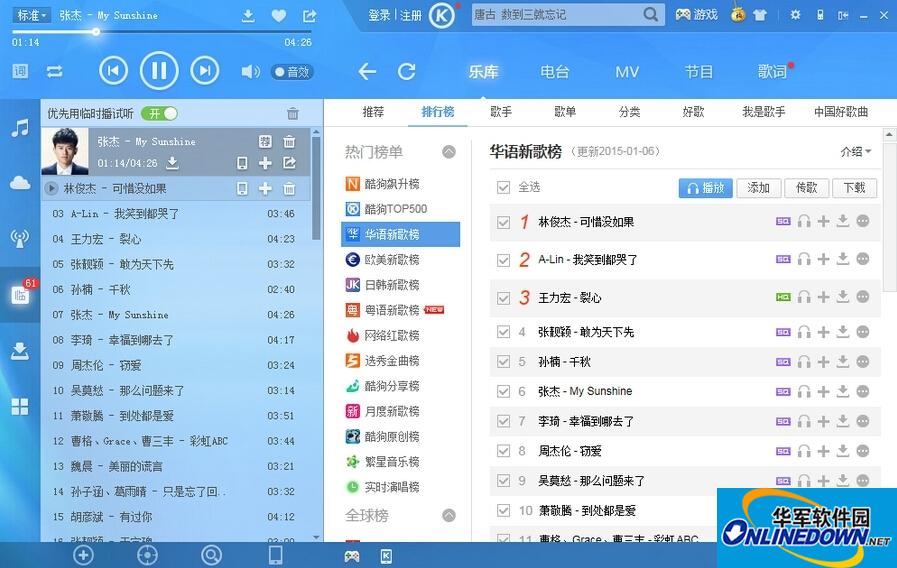
Task: Pause the current song
Action: coord(159,71)
